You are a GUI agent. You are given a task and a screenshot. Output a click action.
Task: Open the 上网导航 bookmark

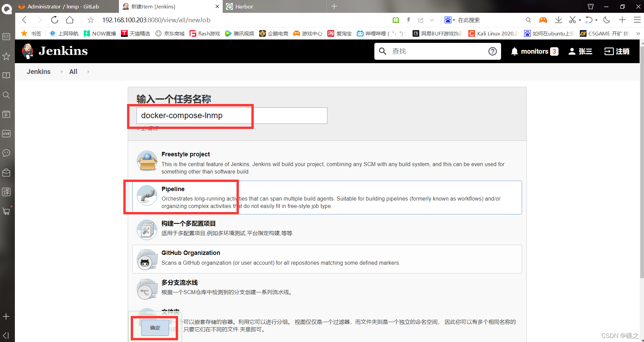(64, 33)
